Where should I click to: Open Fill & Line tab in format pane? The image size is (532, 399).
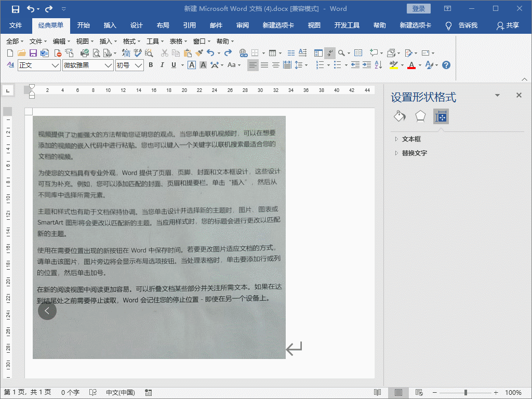coord(400,116)
